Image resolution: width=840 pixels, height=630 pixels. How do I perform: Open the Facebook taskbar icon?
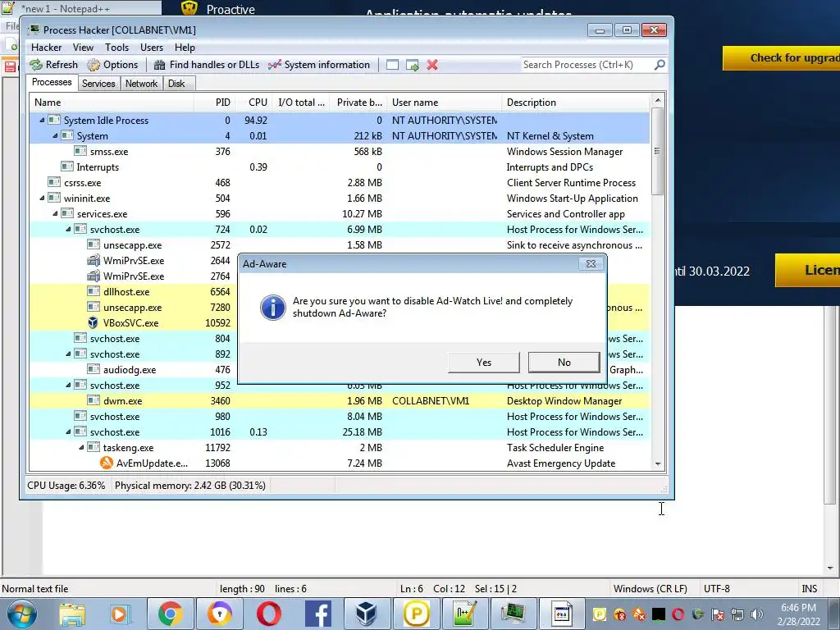point(318,614)
